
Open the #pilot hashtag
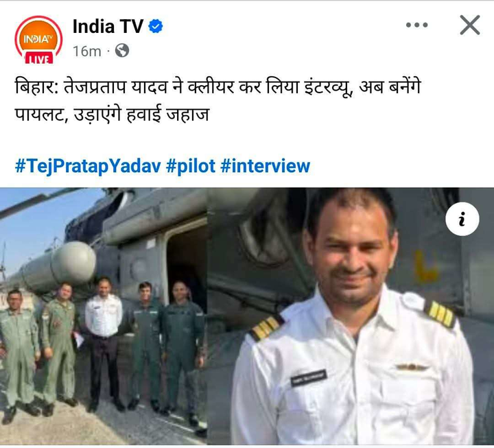tap(191, 166)
